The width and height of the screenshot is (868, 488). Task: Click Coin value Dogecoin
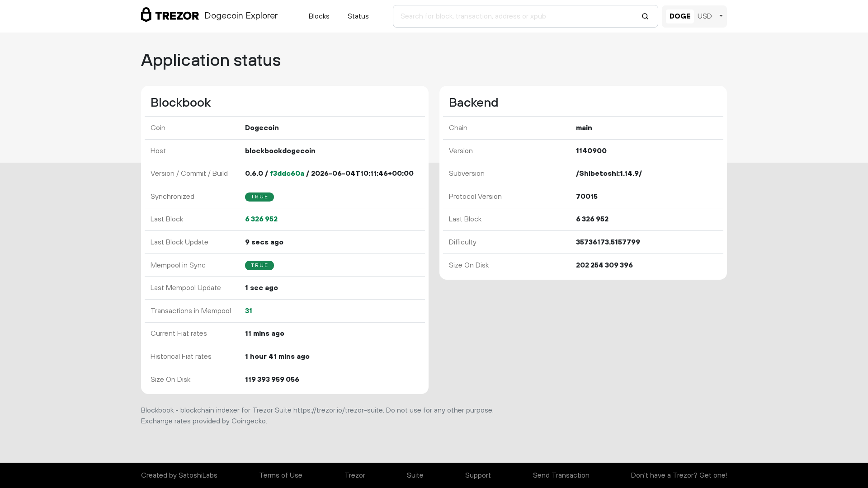pos(262,128)
